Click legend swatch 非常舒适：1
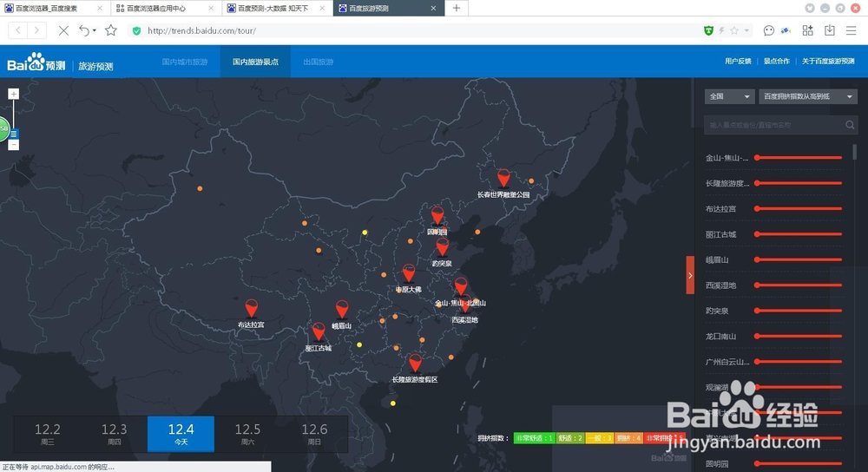The height and width of the screenshot is (472, 868). pos(534,438)
